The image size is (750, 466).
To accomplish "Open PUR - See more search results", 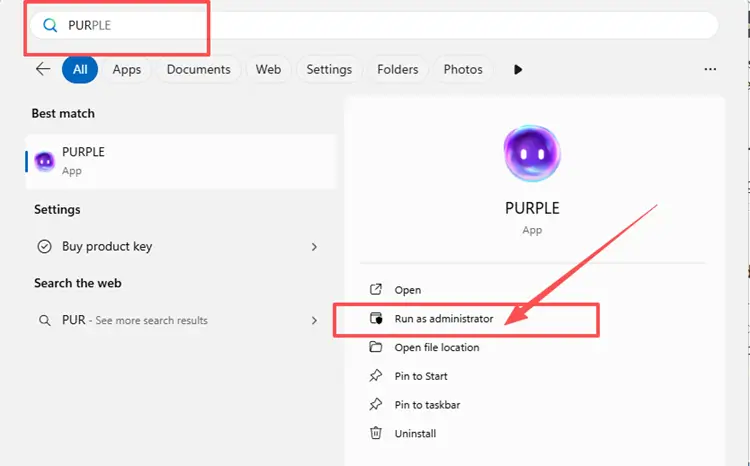I will [177, 320].
